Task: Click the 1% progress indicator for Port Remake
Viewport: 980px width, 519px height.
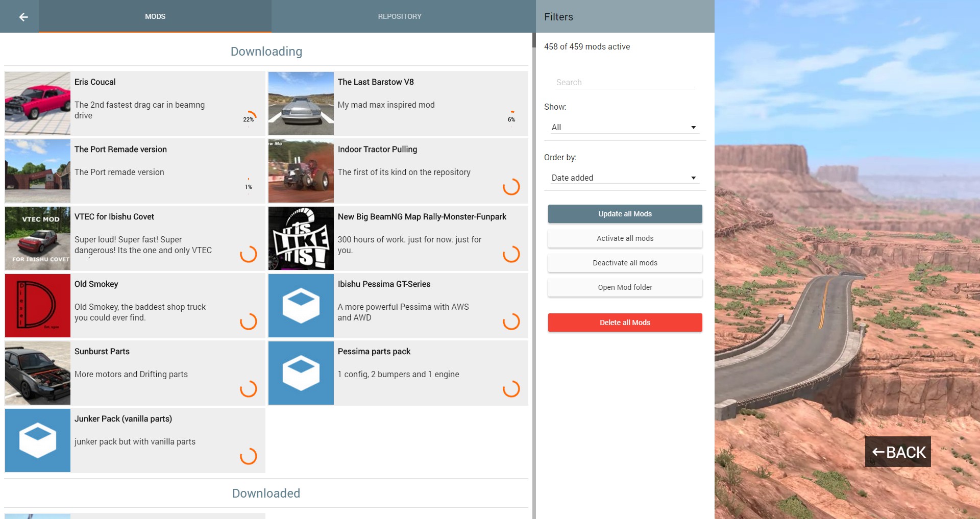Action: pos(249,186)
